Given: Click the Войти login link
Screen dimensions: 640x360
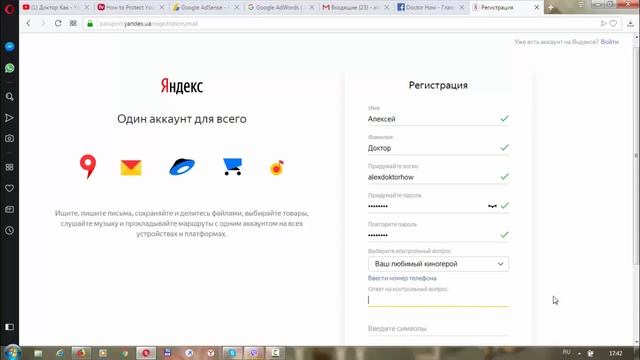Looking at the screenshot, I should (x=609, y=42).
